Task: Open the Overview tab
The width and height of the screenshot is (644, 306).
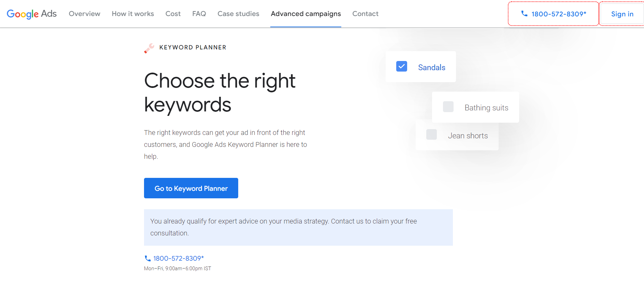Action: coord(85,14)
